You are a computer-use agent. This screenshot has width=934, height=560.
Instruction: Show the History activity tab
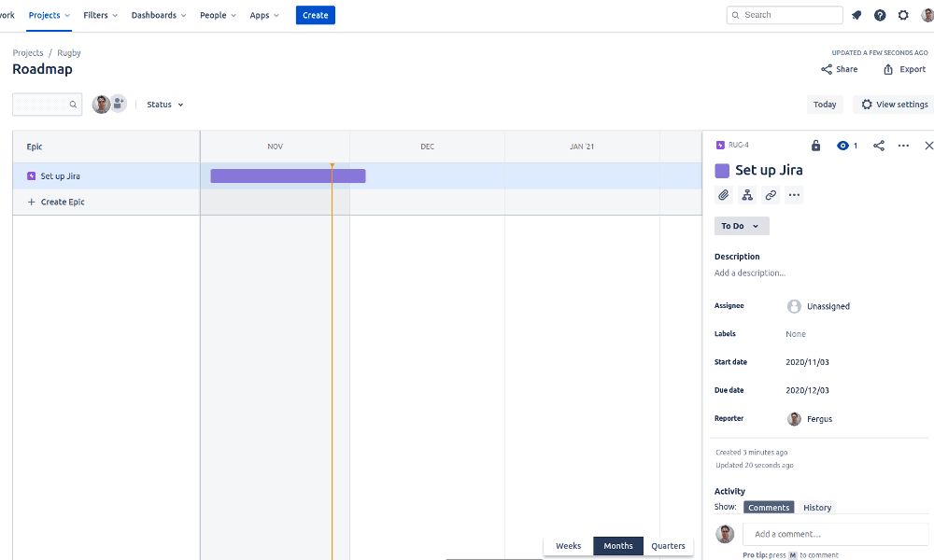pyautogui.click(x=817, y=508)
